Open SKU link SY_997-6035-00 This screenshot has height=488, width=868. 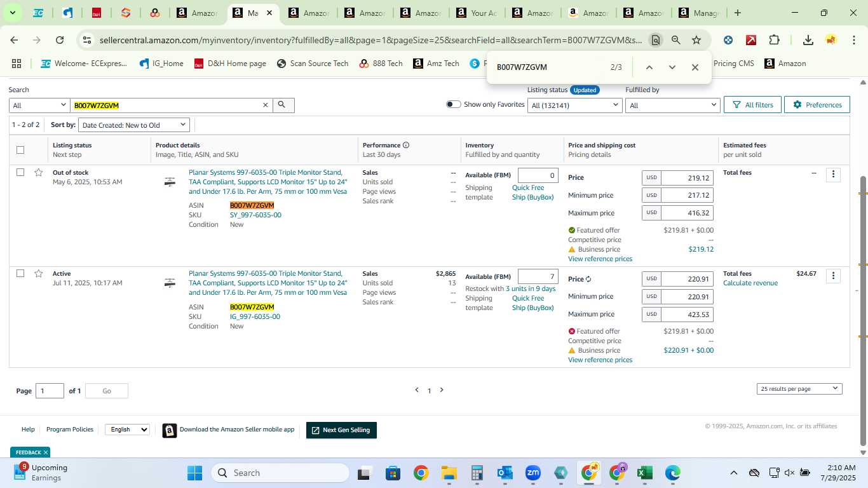tap(255, 215)
